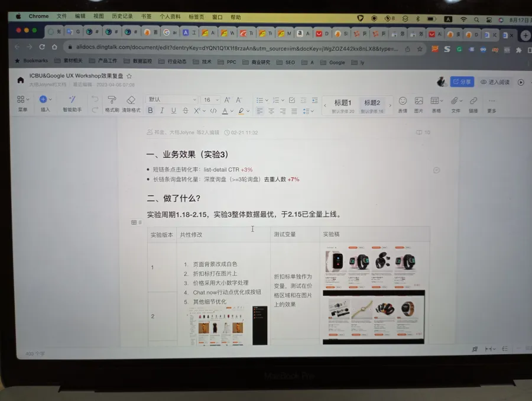Switch to 进入阅读 reading mode

coord(495,82)
